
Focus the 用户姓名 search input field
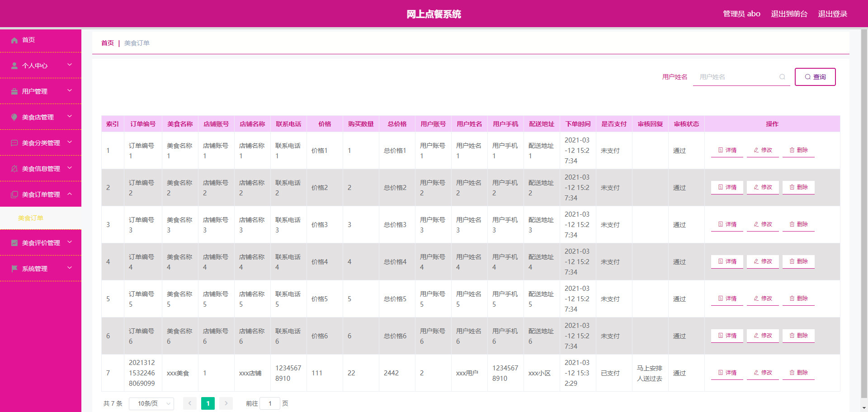tap(741, 77)
